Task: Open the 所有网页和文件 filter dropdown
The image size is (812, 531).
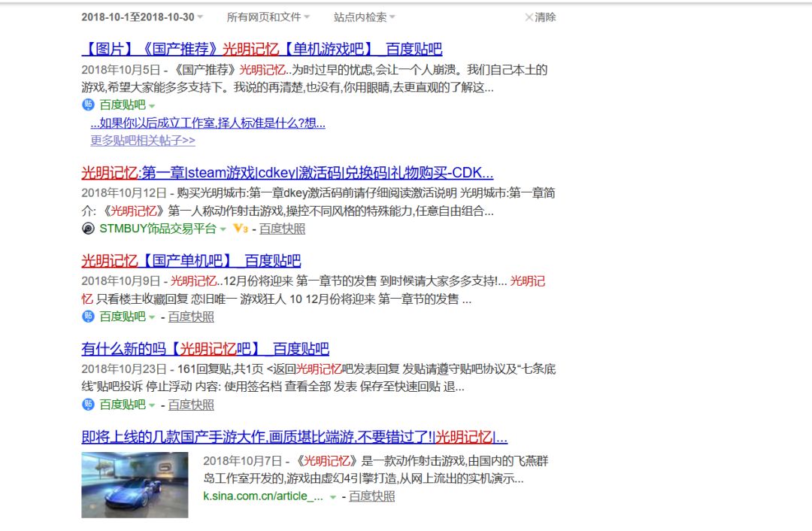Action: point(268,17)
